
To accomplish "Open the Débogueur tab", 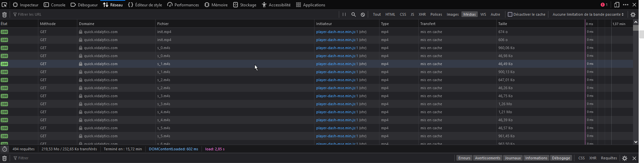I will coord(84,5).
